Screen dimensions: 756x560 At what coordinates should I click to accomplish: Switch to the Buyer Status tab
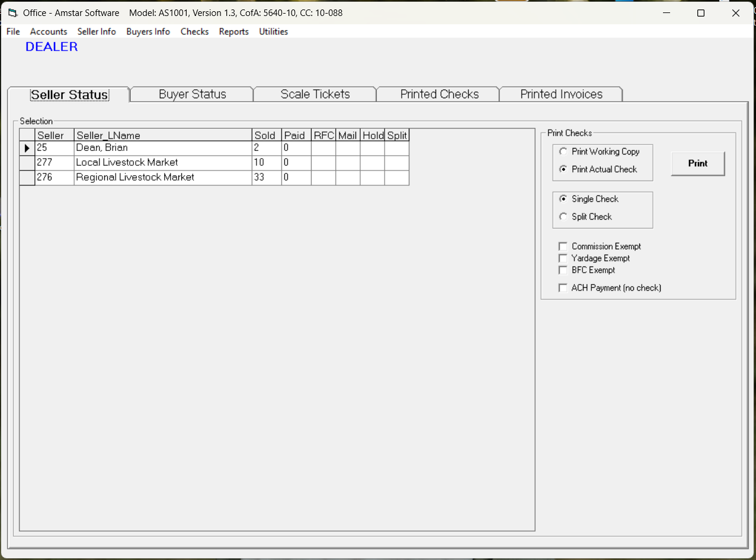point(191,94)
